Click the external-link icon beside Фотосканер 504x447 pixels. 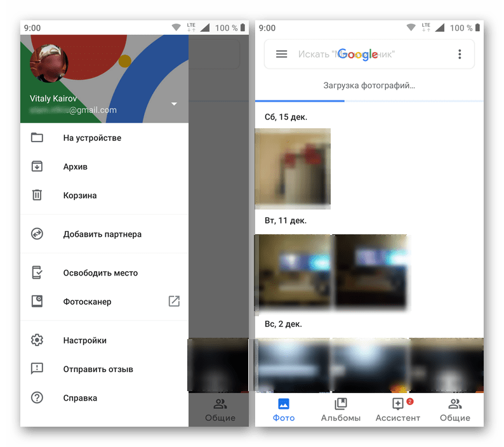(174, 302)
